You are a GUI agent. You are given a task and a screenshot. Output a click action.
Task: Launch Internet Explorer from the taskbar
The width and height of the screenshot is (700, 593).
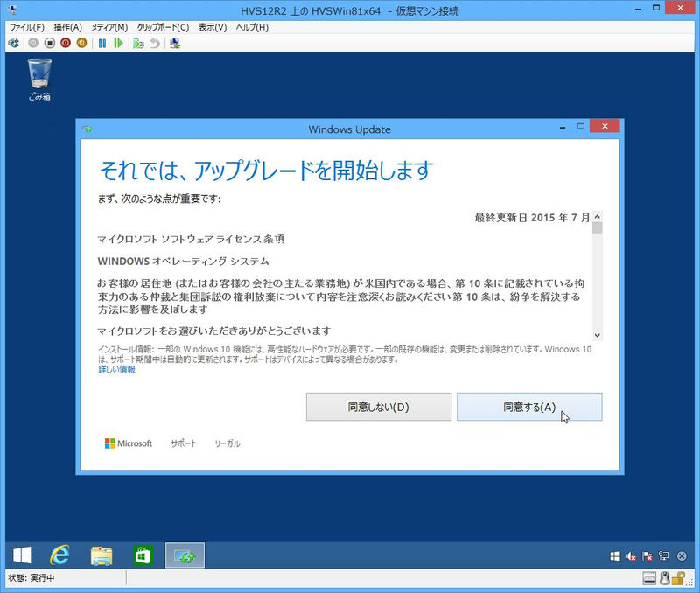[59, 555]
